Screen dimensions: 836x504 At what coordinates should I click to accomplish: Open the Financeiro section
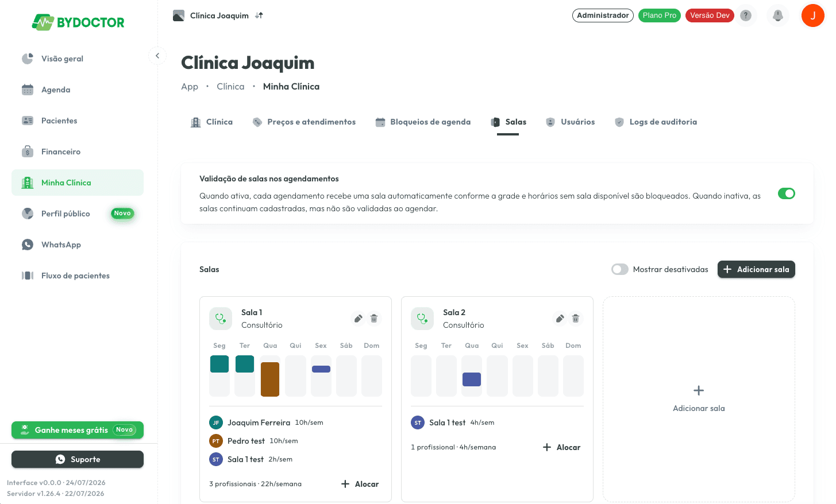pyautogui.click(x=78, y=152)
